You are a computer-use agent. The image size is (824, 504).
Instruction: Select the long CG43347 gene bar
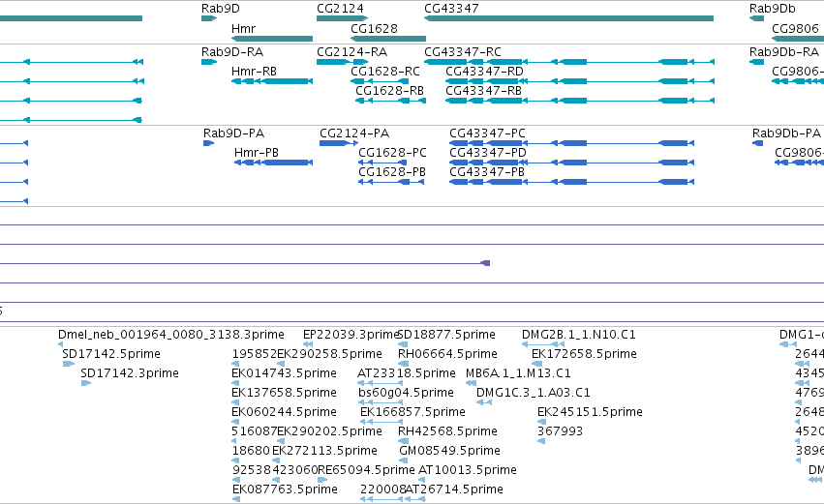pos(568,18)
